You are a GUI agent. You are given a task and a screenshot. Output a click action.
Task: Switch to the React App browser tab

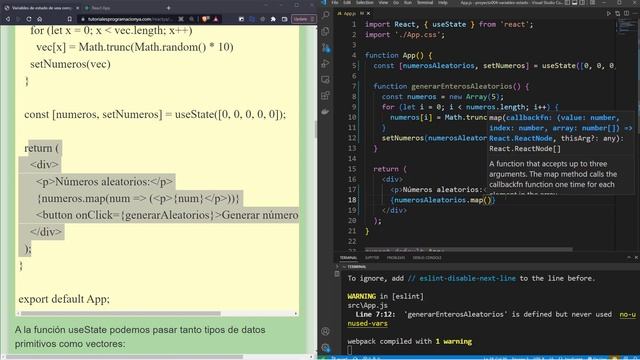[101, 8]
